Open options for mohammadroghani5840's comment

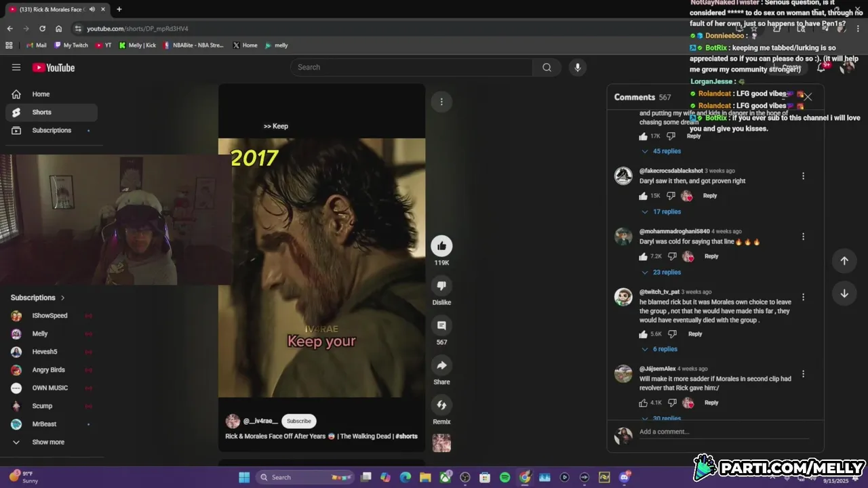(x=803, y=237)
